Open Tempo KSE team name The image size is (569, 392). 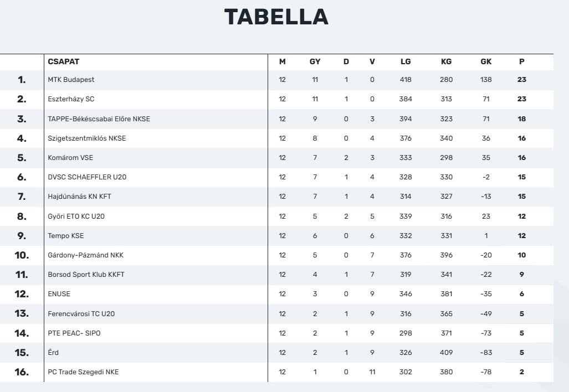click(66, 236)
